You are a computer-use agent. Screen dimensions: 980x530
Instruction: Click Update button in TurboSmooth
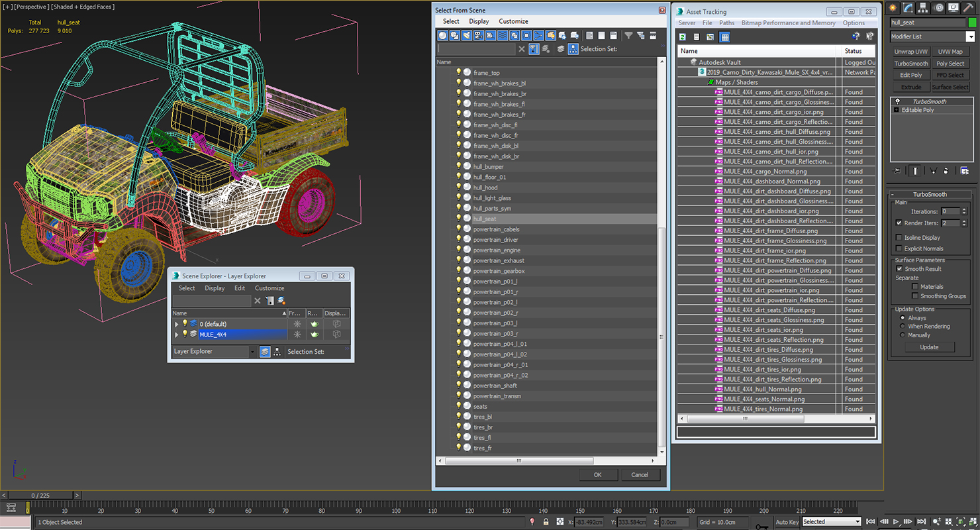[x=929, y=347]
